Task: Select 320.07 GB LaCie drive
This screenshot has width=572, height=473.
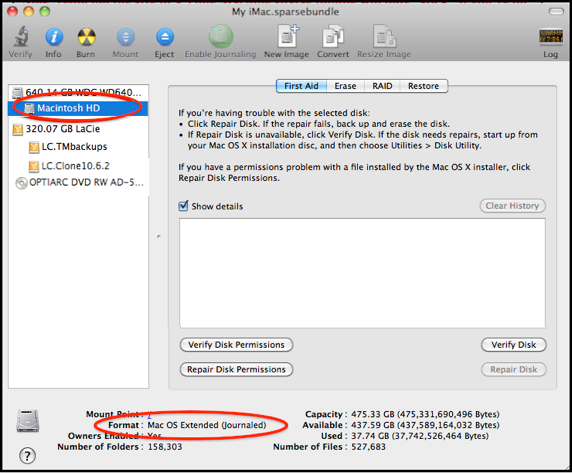Action: coord(78,129)
